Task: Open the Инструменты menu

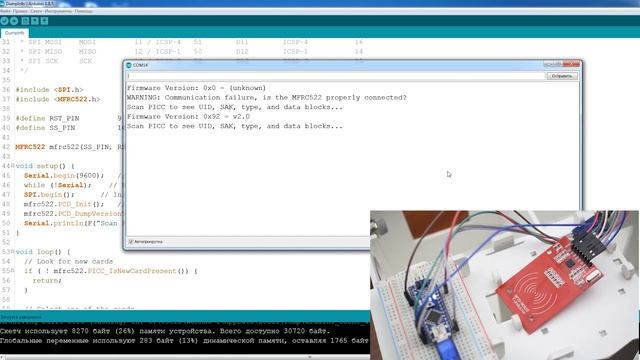Action: click(58, 11)
